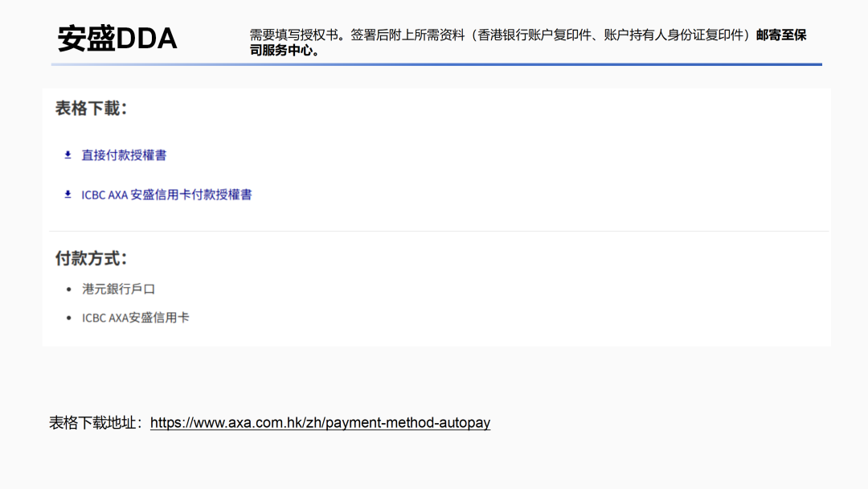Open the axa.com.hk payment-method-autopay URL
Image resolution: width=868 pixels, height=489 pixels.
320,422
